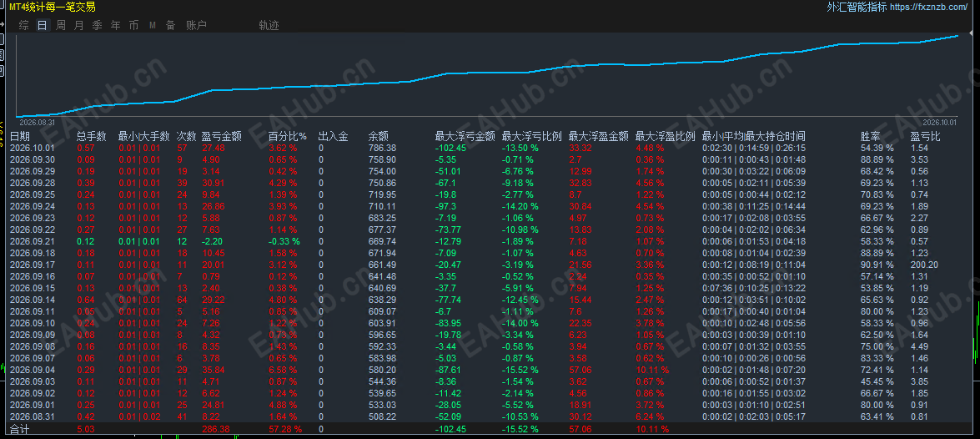
Task: Click the total percentage 57.28 %
Action: (x=285, y=429)
